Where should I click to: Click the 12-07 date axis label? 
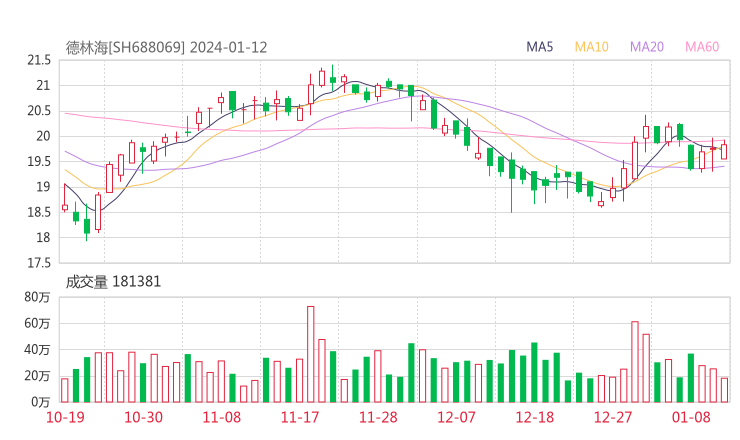pyautogui.click(x=456, y=417)
